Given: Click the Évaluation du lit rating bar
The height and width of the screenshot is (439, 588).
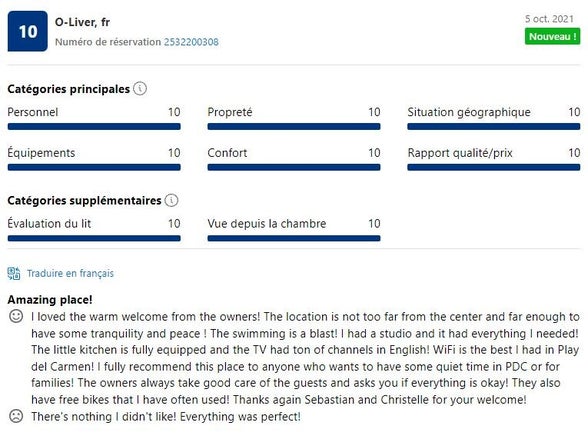Looking at the screenshot, I should (94, 238).
